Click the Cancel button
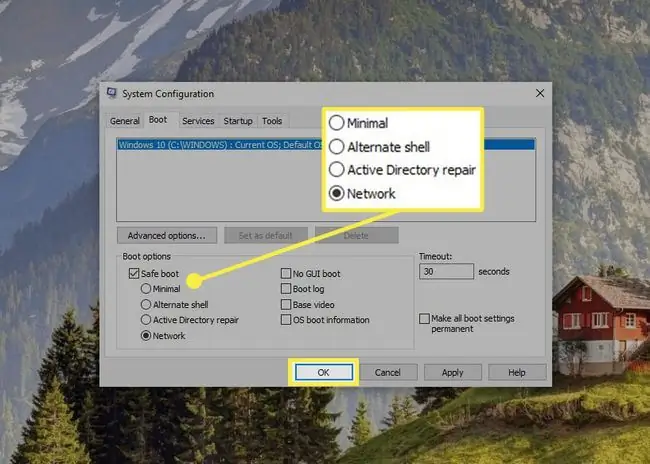Viewport: 650px width, 464px height. (x=388, y=372)
